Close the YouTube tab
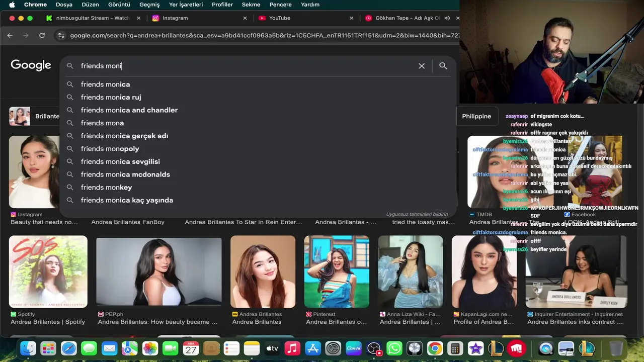Image resolution: width=644 pixels, height=362 pixels. tap(351, 18)
